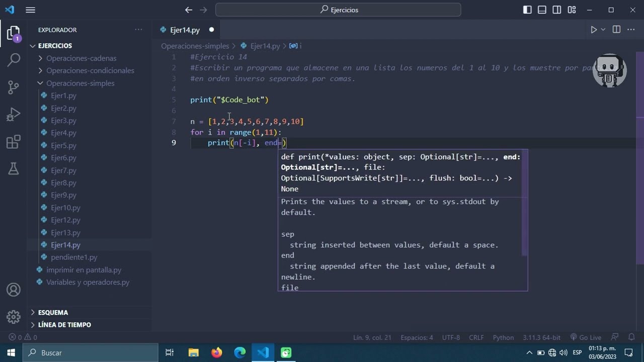644x362 pixels.
Task: Change file encoding UTF-8
Action: click(451, 337)
